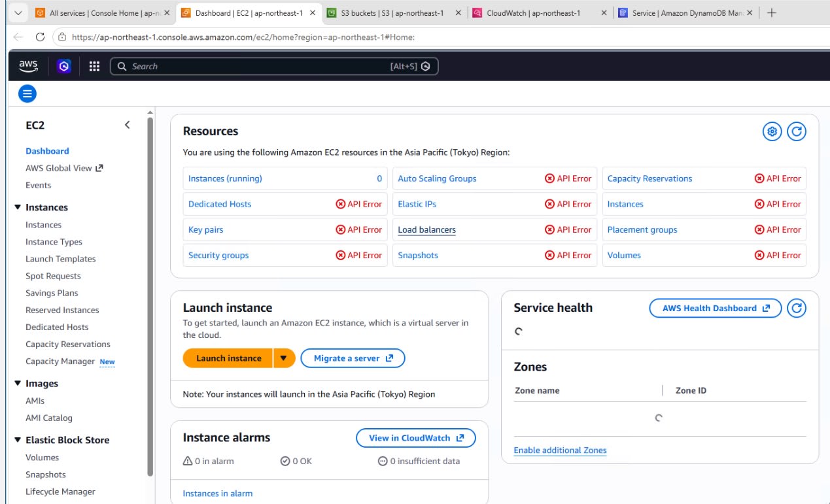Open Enable additional Zones link
Viewport: 830px width, 504px height.
point(560,450)
